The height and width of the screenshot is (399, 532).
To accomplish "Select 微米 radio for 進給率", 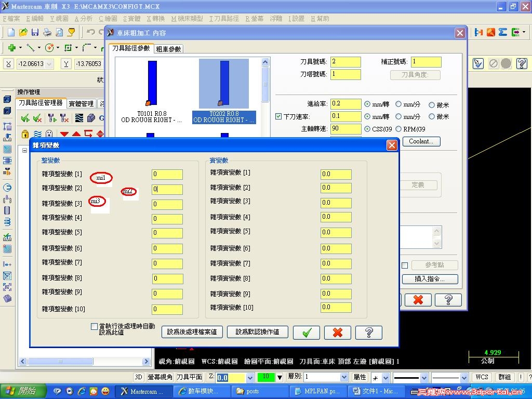I will [432, 105].
